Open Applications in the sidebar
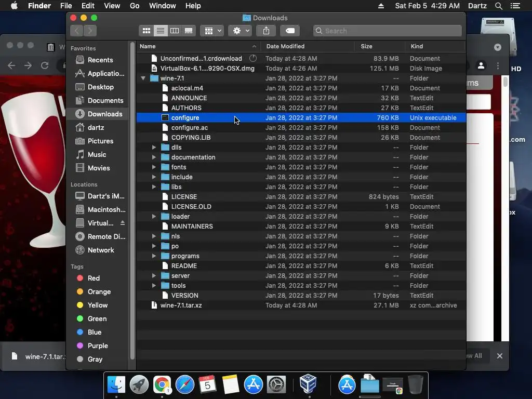 (98, 74)
